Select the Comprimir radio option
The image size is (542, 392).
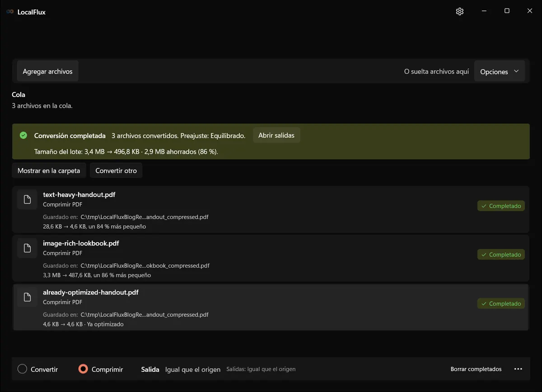(x=101, y=369)
